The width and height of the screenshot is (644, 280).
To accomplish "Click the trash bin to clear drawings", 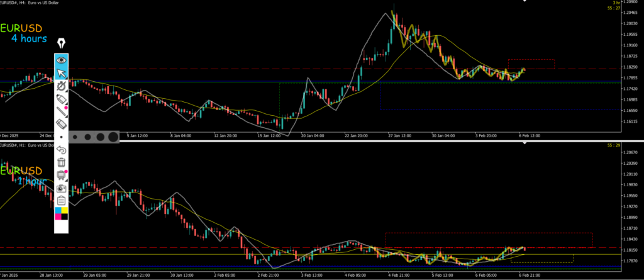I will click(x=61, y=162).
